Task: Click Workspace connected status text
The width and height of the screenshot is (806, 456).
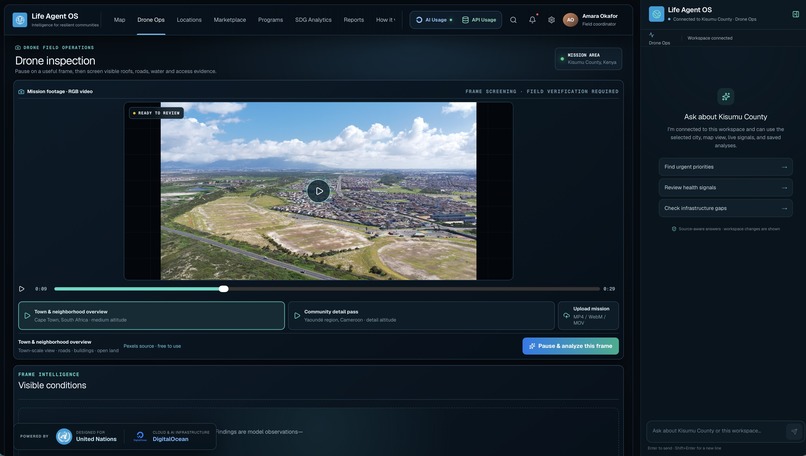Action: tap(709, 38)
